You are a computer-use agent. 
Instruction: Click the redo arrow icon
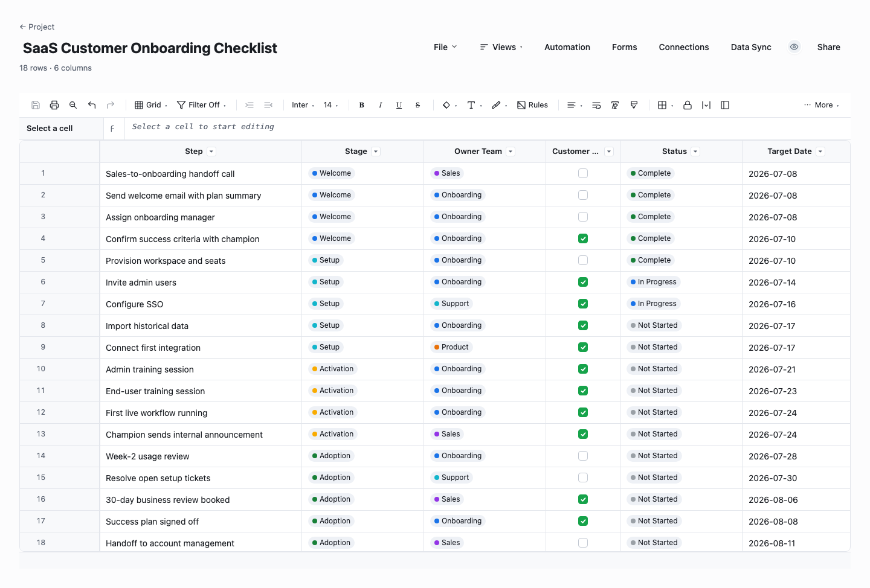tap(111, 105)
